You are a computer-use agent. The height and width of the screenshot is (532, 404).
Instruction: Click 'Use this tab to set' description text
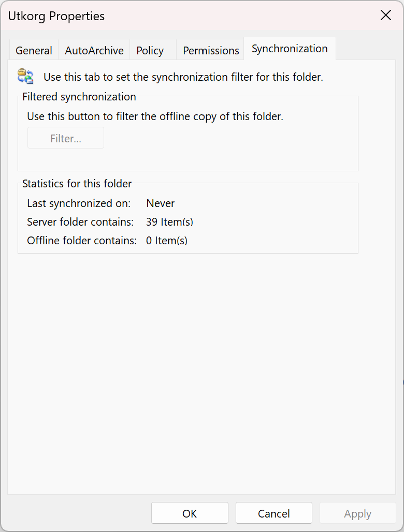click(183, 77)
